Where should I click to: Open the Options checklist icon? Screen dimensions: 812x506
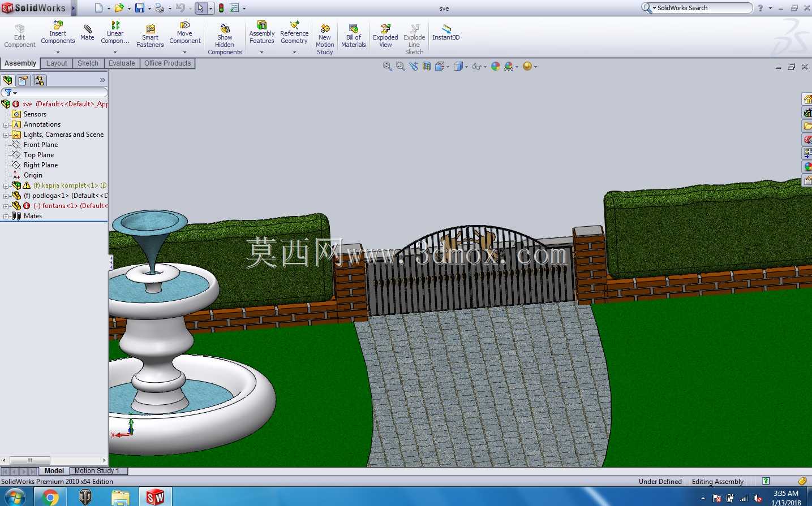(234, 8)
